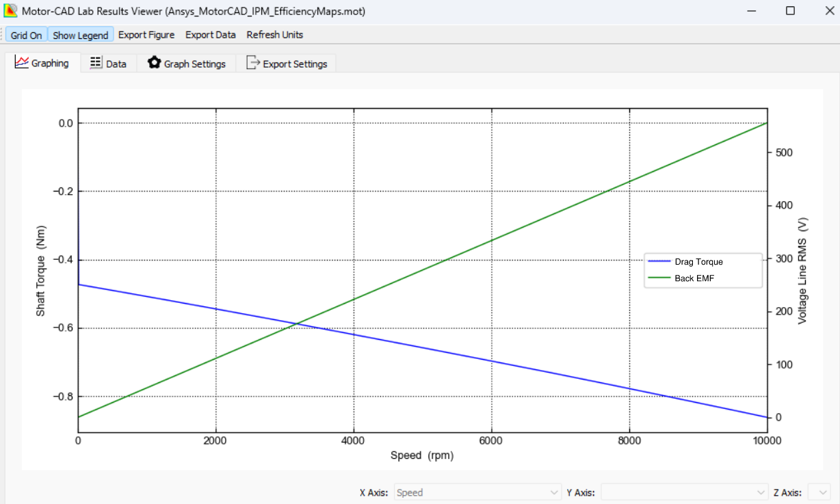Toggle Grid On off
This screenshot has width=840, height=504.
(25, 34)
